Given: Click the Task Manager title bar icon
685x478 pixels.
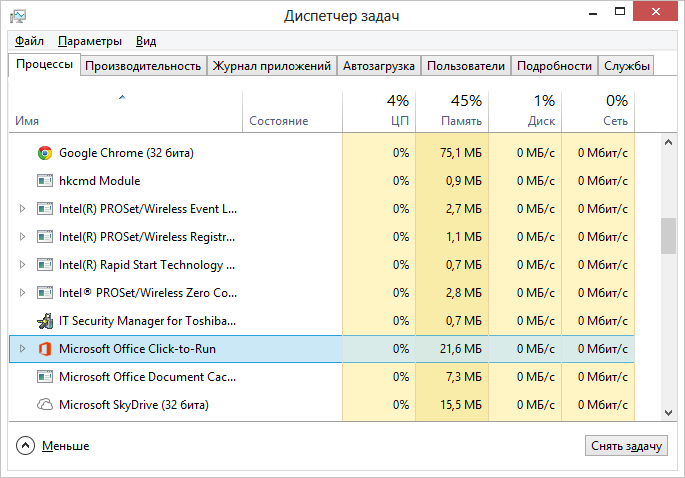Looking at the screenshot, I should [x=18, y=16].
